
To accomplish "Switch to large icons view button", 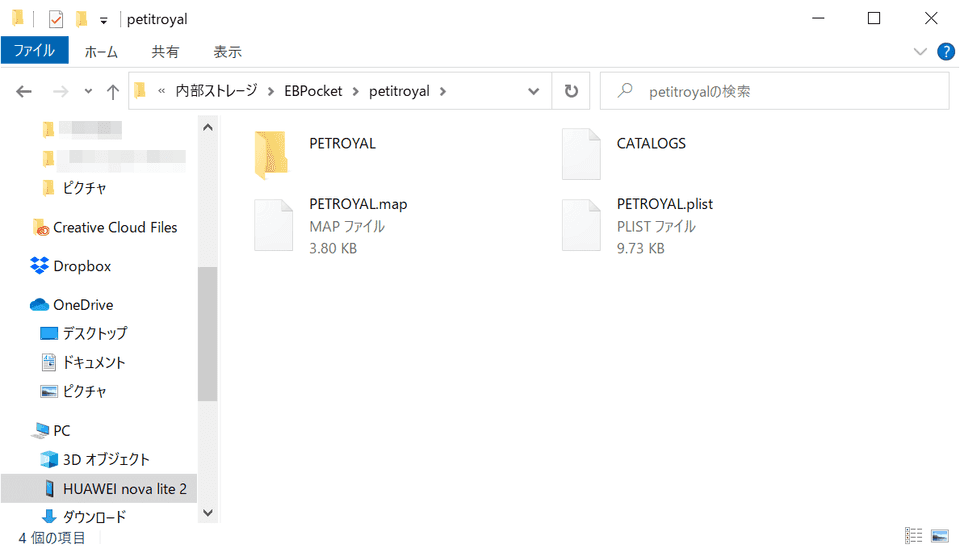I will [940, 535].
